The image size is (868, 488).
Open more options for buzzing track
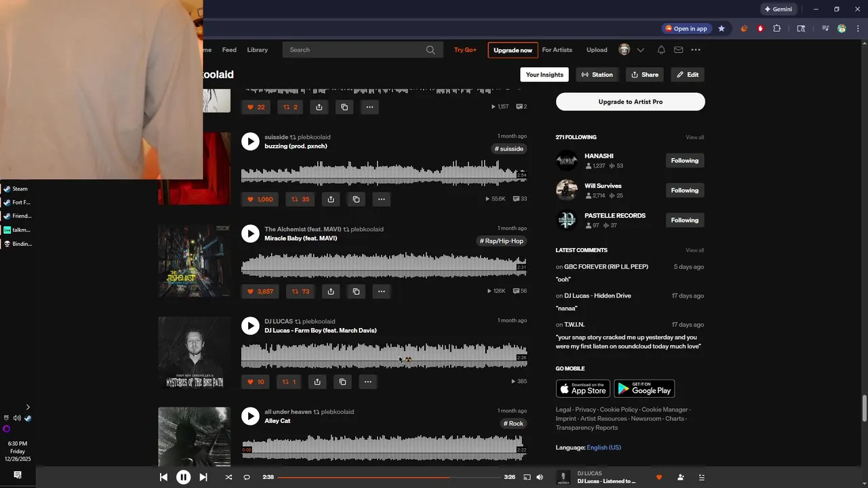381,199
